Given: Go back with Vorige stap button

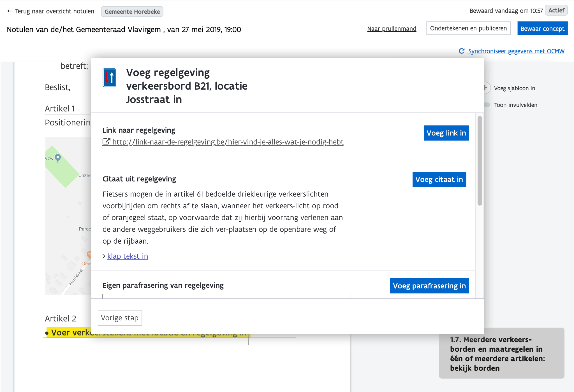Looking at the screenshot, I should tap(120, 318).
